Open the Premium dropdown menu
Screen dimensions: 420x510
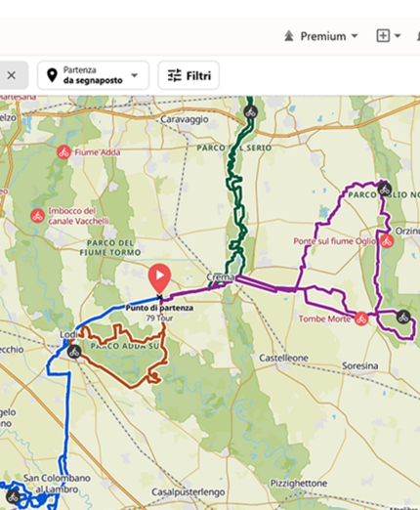point(321,36)
